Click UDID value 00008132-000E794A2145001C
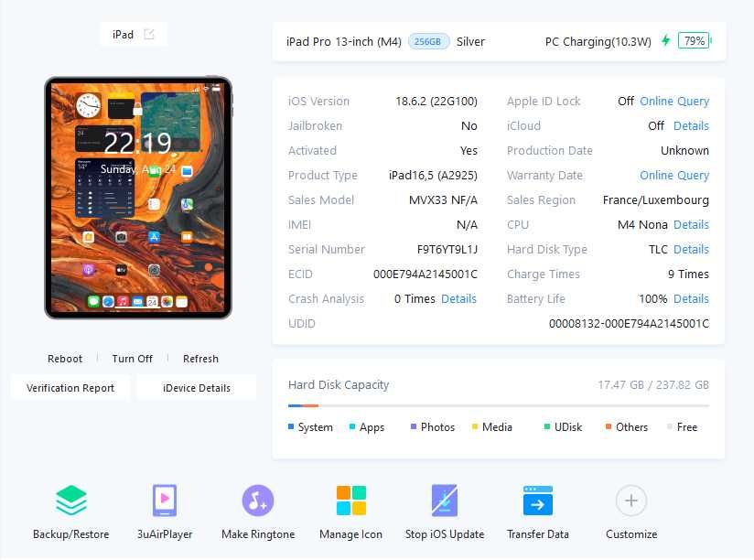 [x=629, y=324]
